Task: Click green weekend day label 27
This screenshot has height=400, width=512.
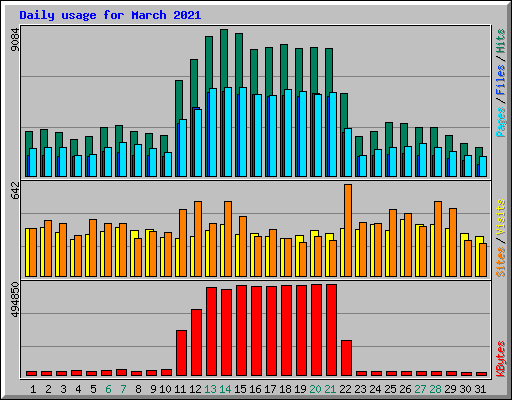Action: click(420, 389)
